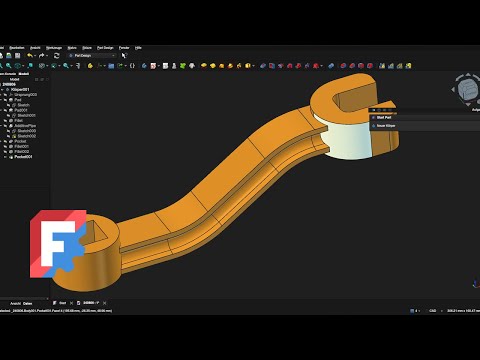The width and height of the screenshot is (480, 360).
Task: Select the yellow Pad tool icon
Action: click(x=204, y=66)
